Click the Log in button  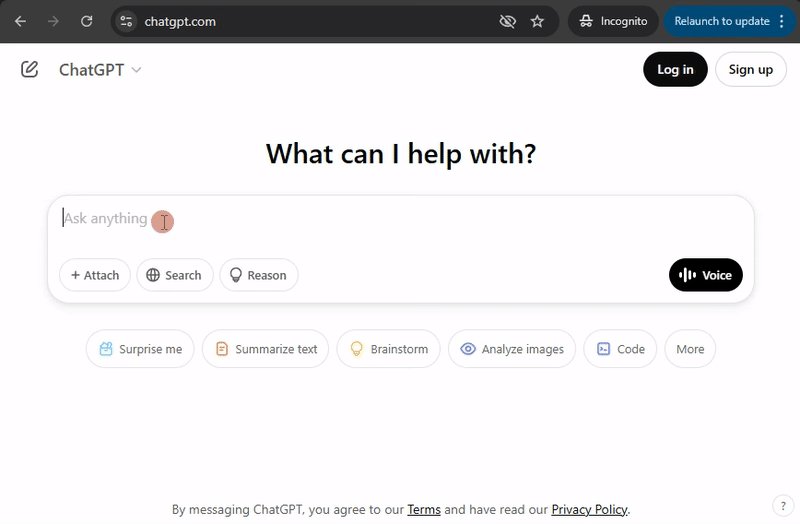pos(675,69)
